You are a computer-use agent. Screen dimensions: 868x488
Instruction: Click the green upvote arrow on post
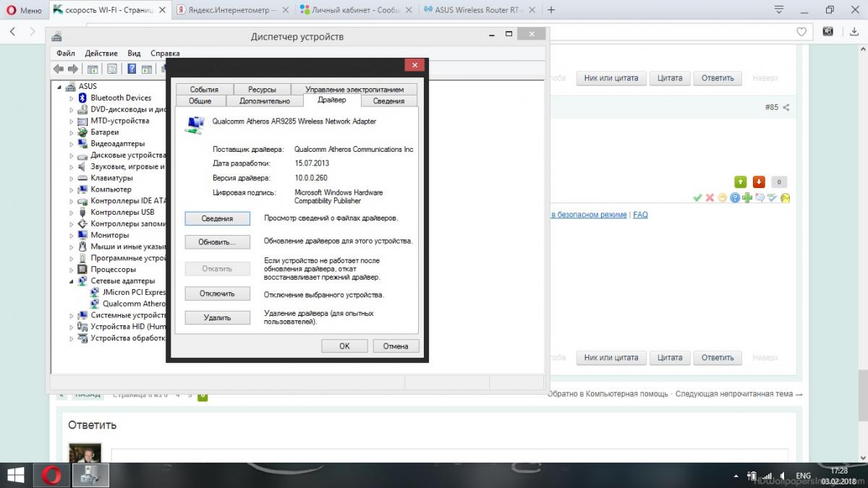(x=740, y=181)
